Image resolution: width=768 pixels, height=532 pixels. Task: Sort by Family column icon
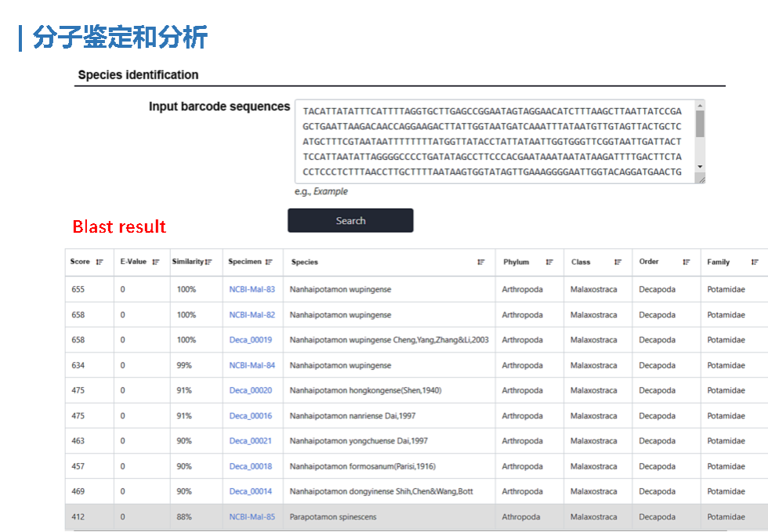(x=755, y=262)
